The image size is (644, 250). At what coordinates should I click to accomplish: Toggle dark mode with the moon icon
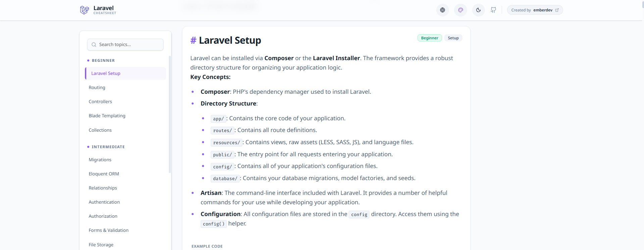tap(478, 10)
